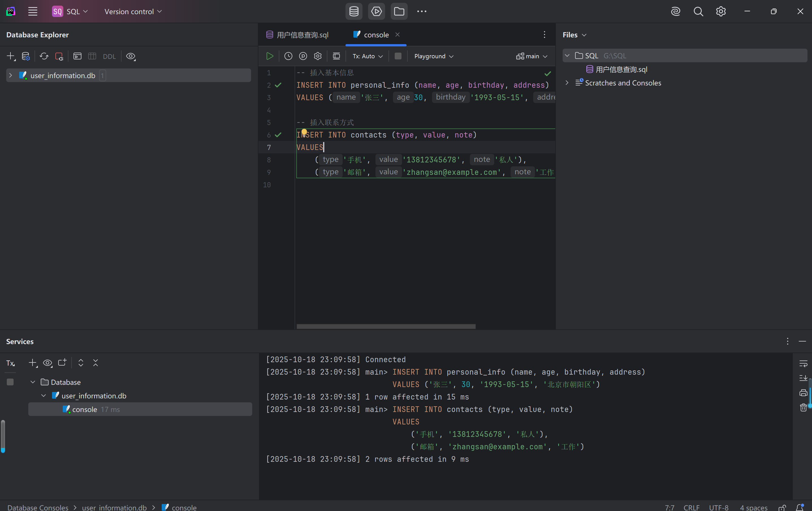Click the print icon in Services output
The image size is (812, 511).
(x=803, y=392)
